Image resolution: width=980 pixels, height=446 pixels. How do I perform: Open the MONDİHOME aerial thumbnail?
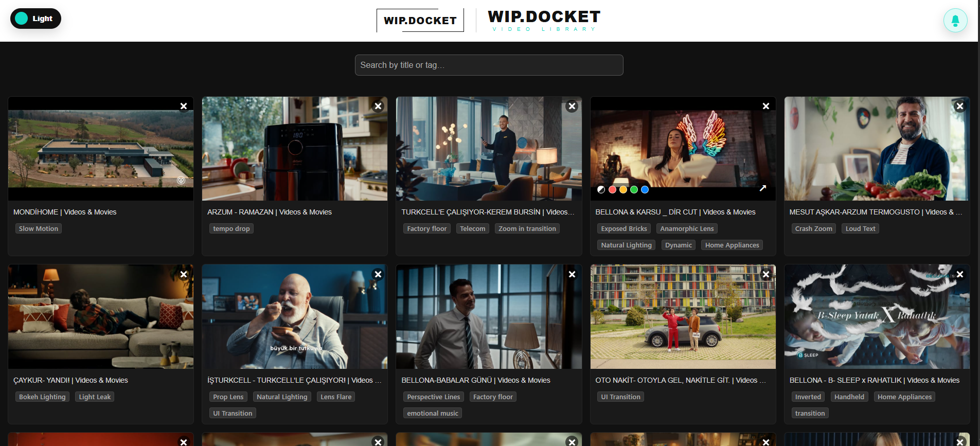pyautogui.click(x=101, y=149)
